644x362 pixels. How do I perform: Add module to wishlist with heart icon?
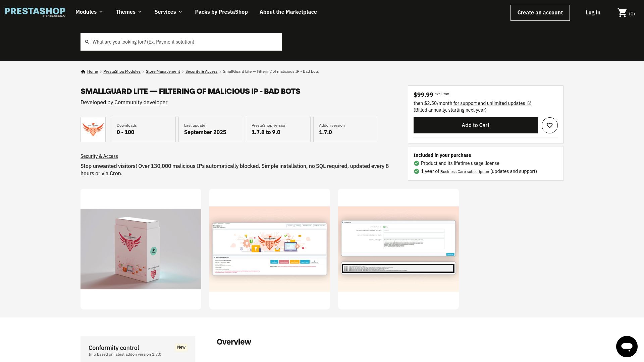pyautogui.click(x=549, y=125)
